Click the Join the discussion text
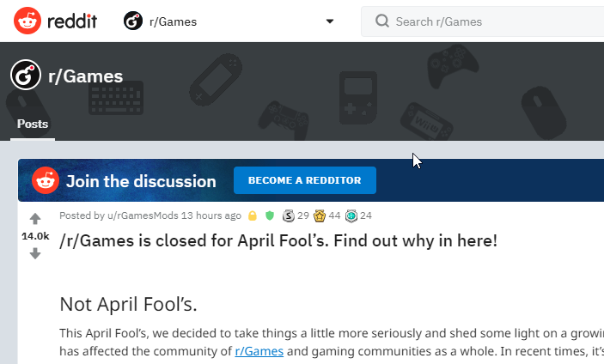This screenshot has height=364, width=604. pos(141,181)
